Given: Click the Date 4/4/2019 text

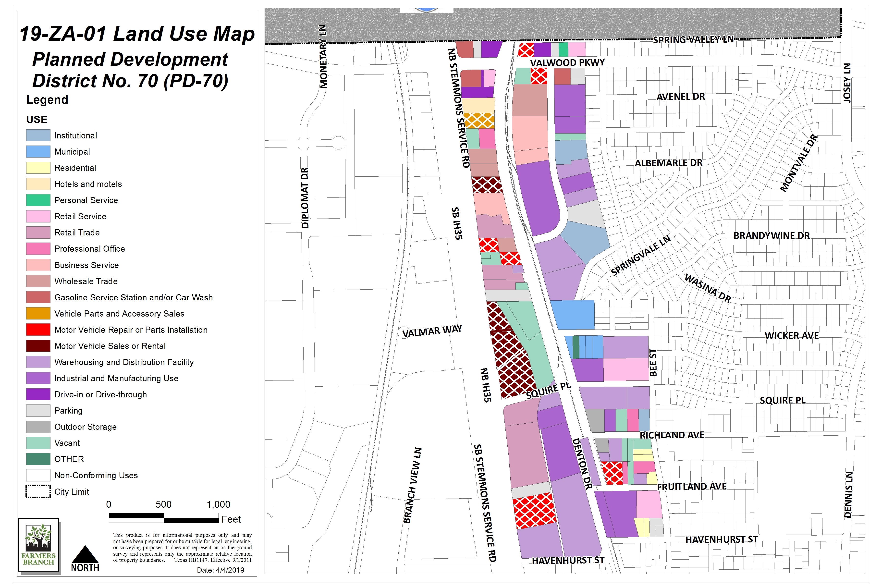Looking at the screenshot, I should (x=220, y=570).
